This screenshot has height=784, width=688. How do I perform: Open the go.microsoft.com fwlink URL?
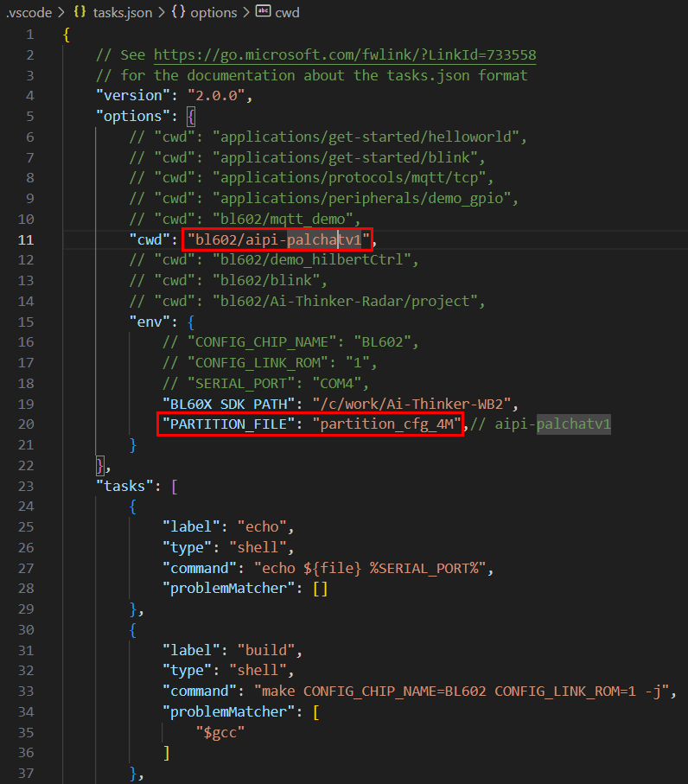[x=345, y=54]
